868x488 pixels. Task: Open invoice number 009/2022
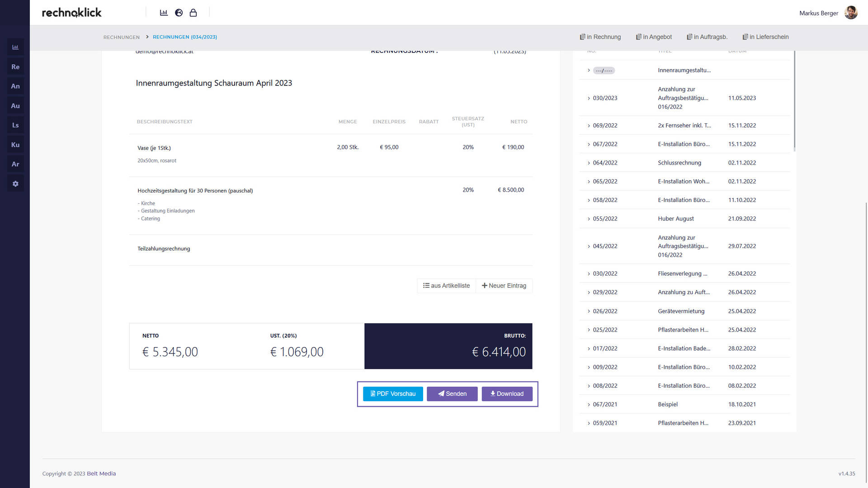tap(605, 367)
